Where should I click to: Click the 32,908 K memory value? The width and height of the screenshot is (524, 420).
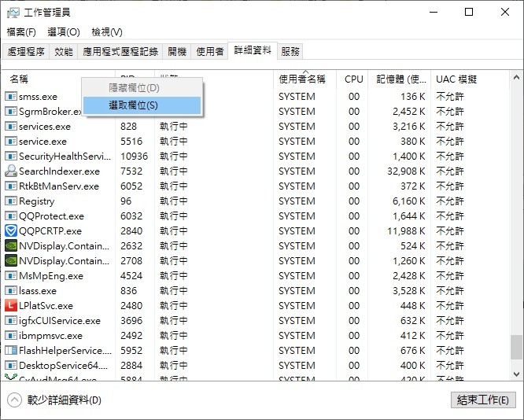click(406, 171)
